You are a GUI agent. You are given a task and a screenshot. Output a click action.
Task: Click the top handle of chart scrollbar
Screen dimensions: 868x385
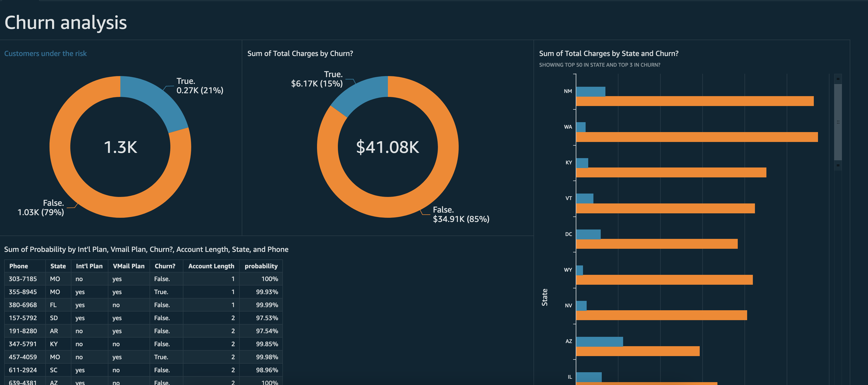click(x=838, y=79)
